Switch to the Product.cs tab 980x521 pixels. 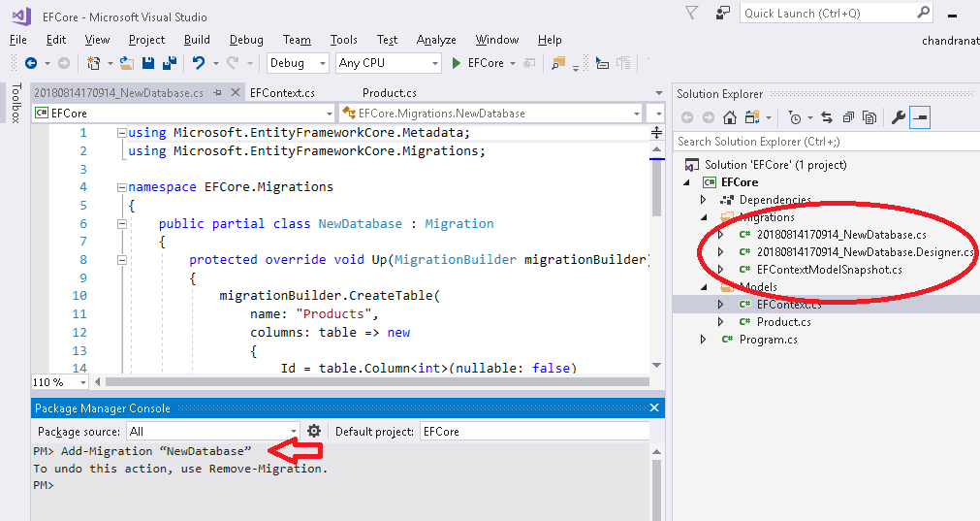390,92
